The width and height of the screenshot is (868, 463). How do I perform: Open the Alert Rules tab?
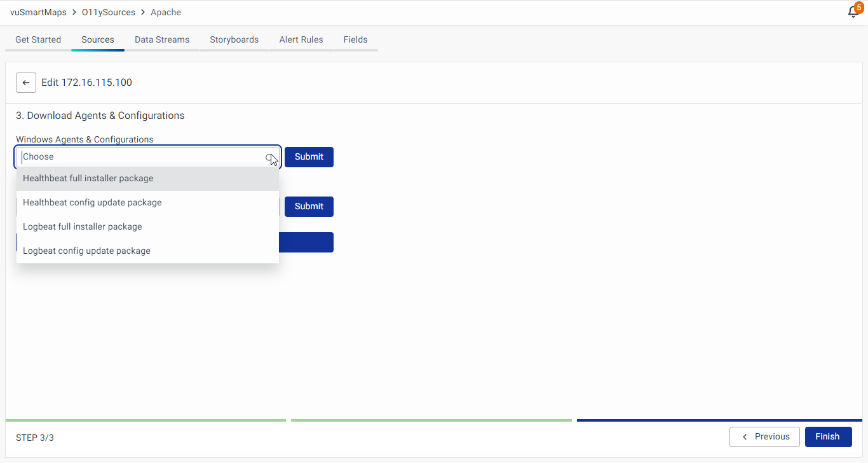(301, 39)
